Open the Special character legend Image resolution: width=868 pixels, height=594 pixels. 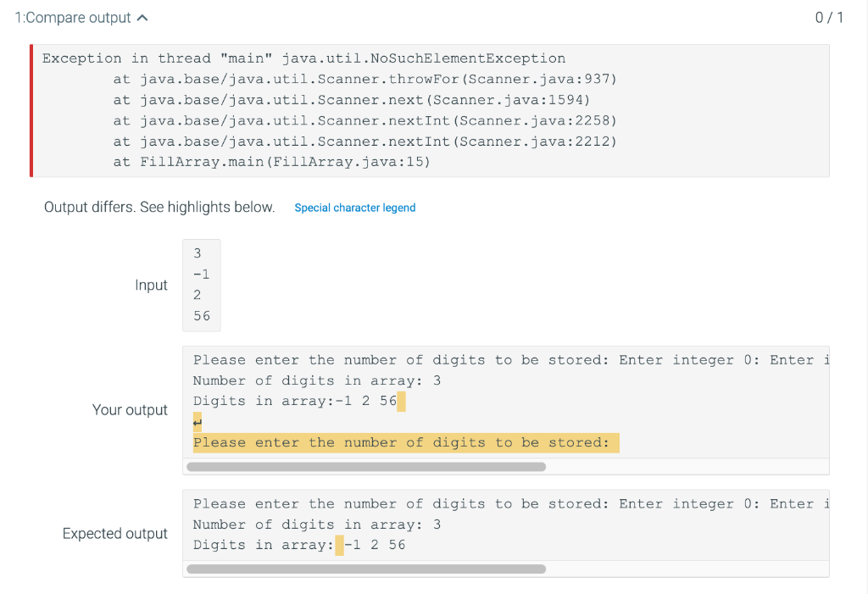(354, 207)
